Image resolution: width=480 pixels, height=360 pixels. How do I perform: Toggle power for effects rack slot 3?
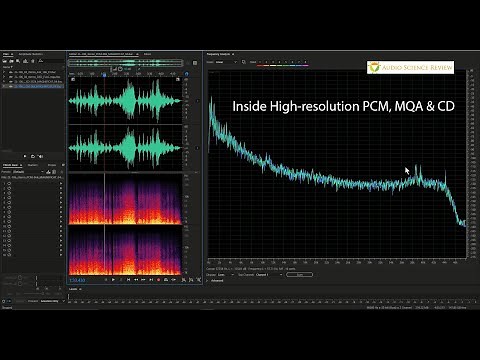9,193
